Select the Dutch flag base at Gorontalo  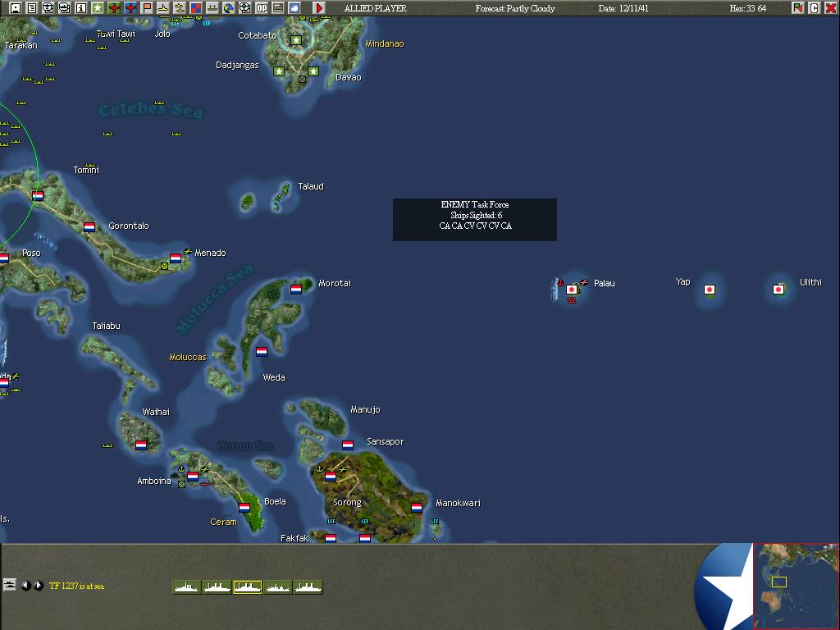pos(89,226)
